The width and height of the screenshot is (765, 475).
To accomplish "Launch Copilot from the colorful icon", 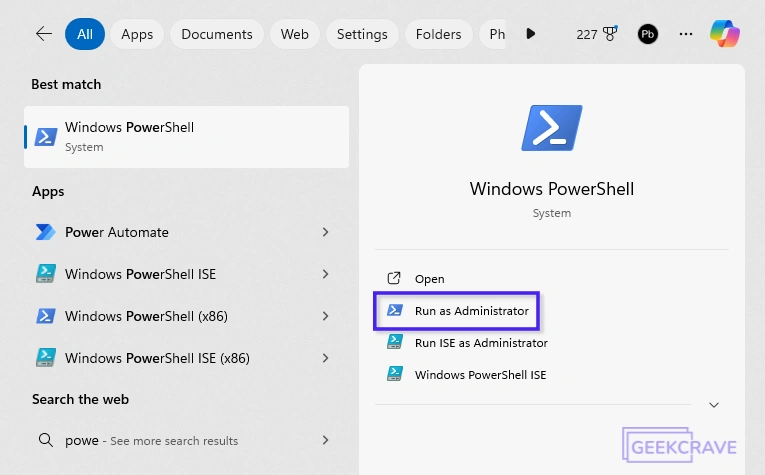I will (x=725, y=34).
